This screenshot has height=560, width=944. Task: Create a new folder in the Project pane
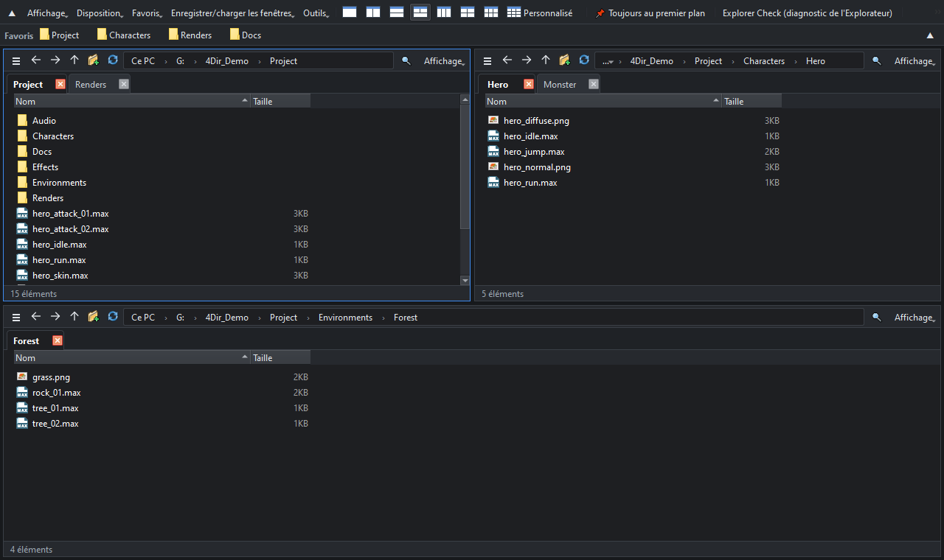pos(94,60)
